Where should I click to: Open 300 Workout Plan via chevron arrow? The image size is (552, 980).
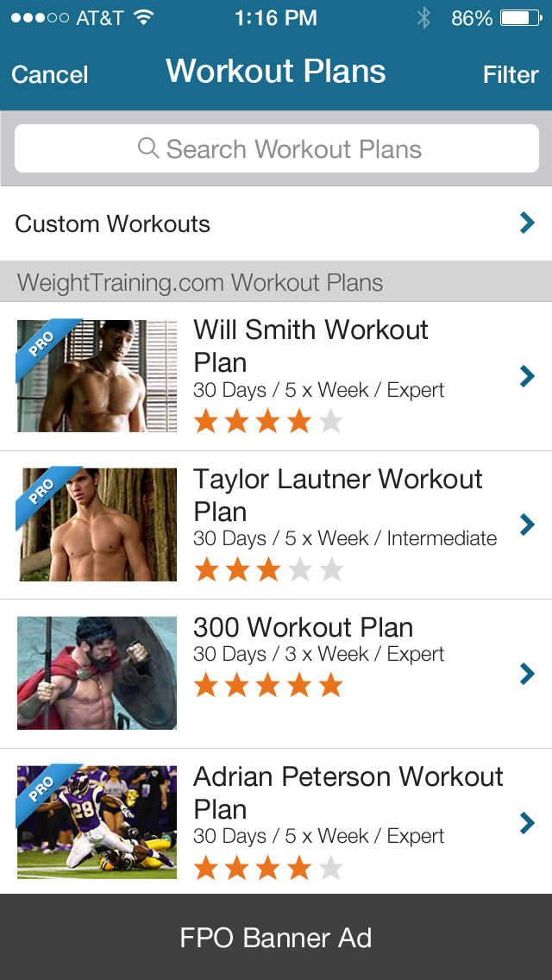pos(527,674)
